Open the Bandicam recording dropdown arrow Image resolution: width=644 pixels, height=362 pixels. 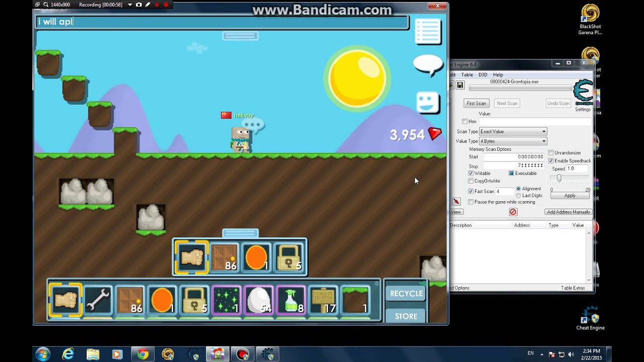click(130, 5)
